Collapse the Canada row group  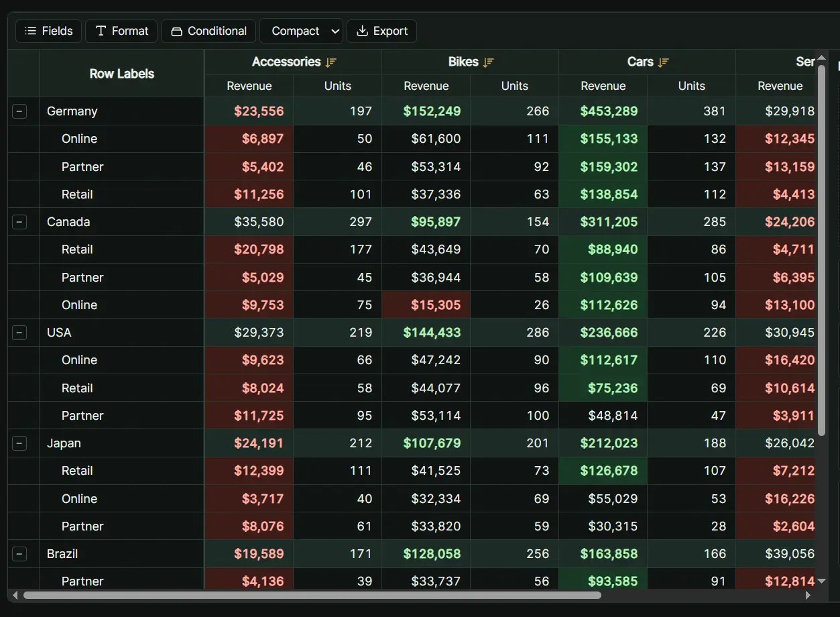point(20,222)
